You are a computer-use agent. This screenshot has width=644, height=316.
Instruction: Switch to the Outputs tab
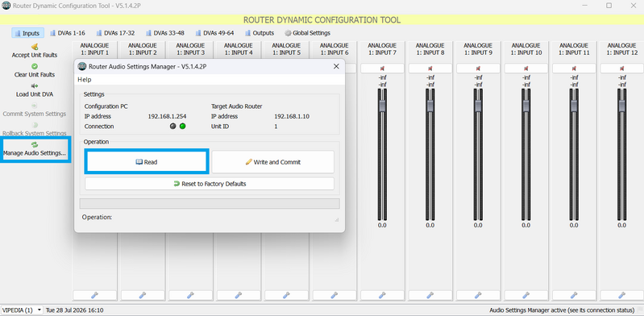coord(260,33)
